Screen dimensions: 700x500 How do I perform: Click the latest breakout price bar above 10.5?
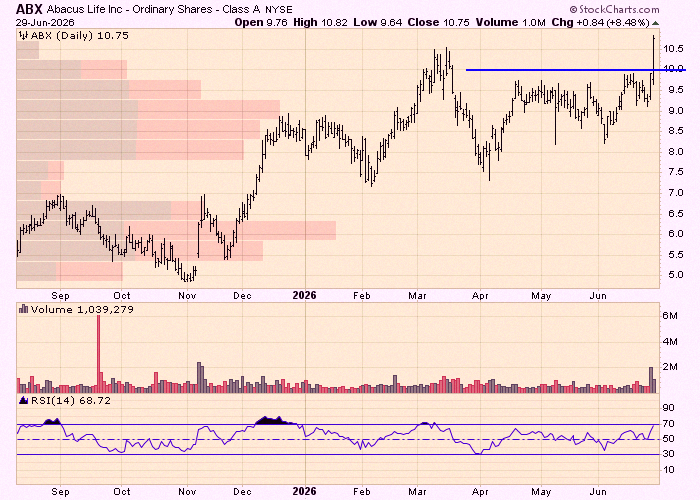coord(654,60)
